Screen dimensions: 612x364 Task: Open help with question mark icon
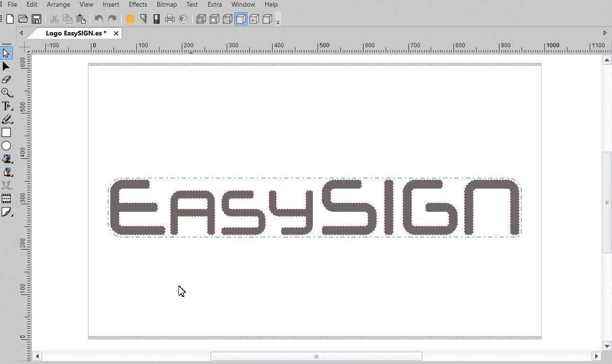[x=183, y=19]
